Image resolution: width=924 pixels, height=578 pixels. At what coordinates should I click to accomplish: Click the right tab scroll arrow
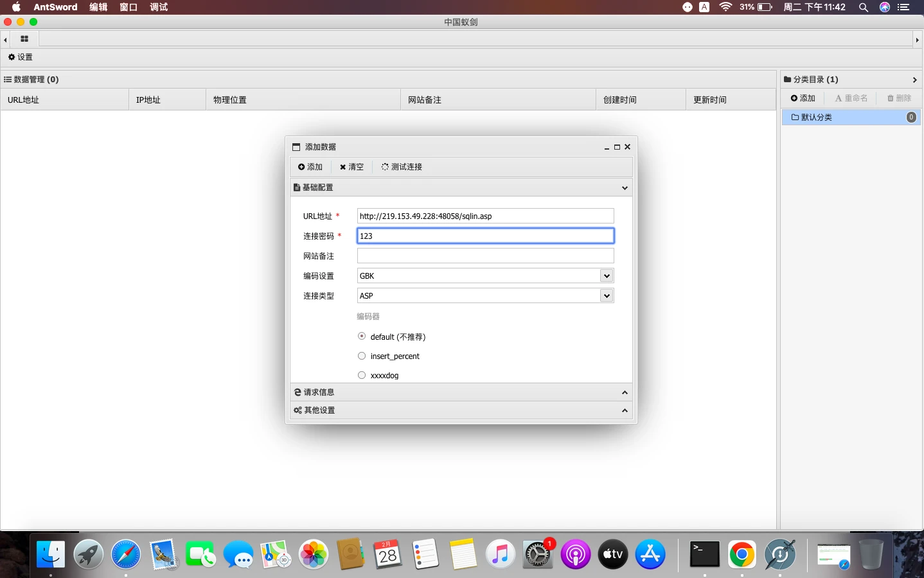[918, 40]
